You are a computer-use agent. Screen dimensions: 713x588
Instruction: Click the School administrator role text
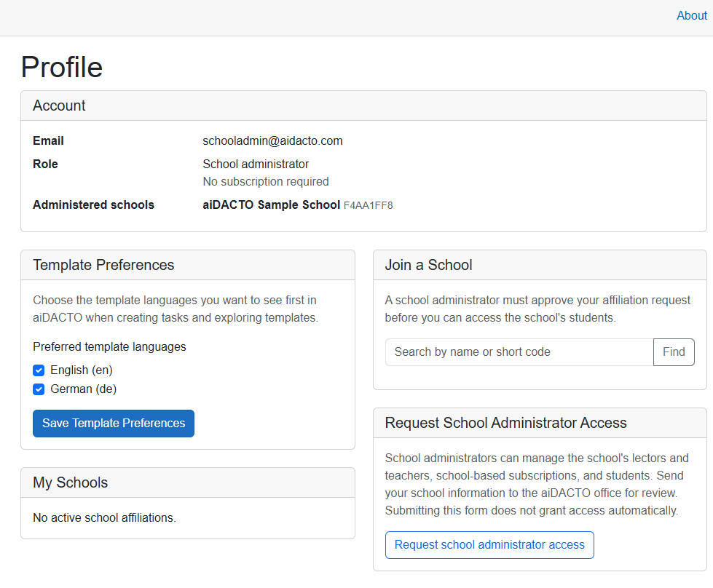[256, 164]
